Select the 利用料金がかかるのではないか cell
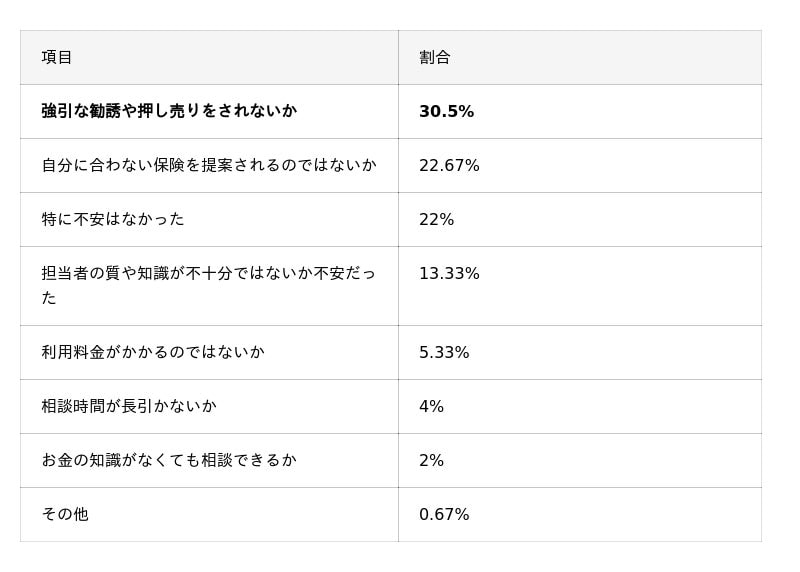The height and width of the screenshot is (572, 800). click(153, 352)
